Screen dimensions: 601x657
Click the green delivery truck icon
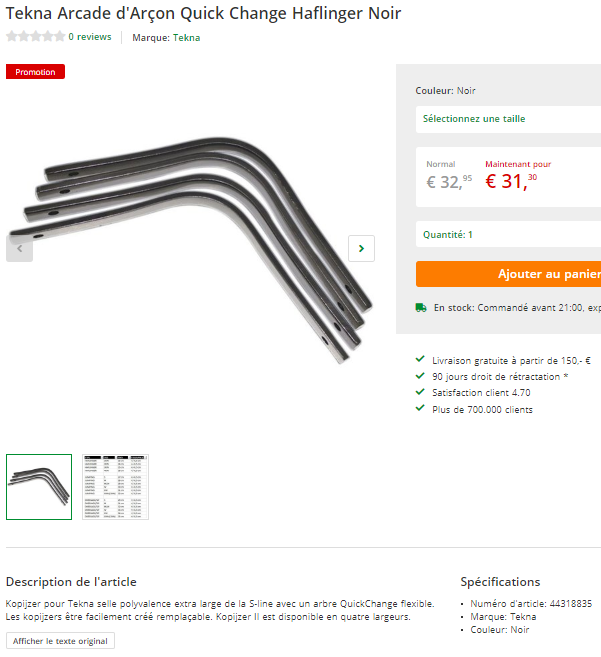coord(421,308)
